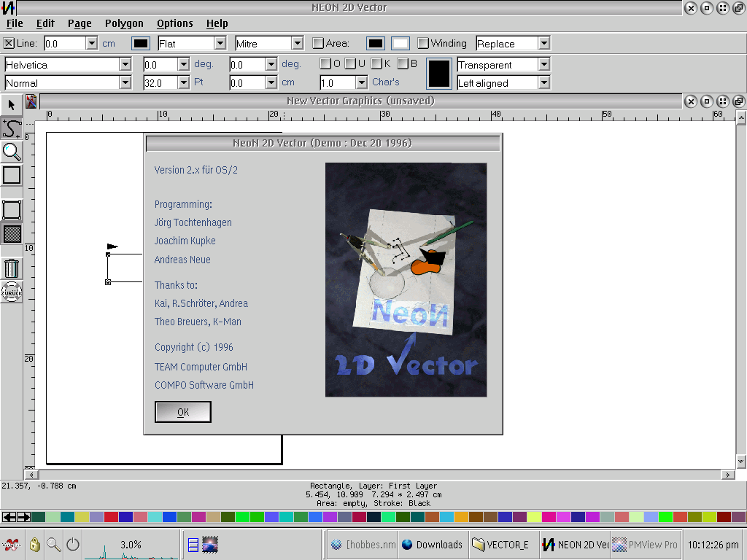The image size is (747, 560).
Task: Switch to the VECTOR_E folder taskbar button
Action: coord(504,544)
